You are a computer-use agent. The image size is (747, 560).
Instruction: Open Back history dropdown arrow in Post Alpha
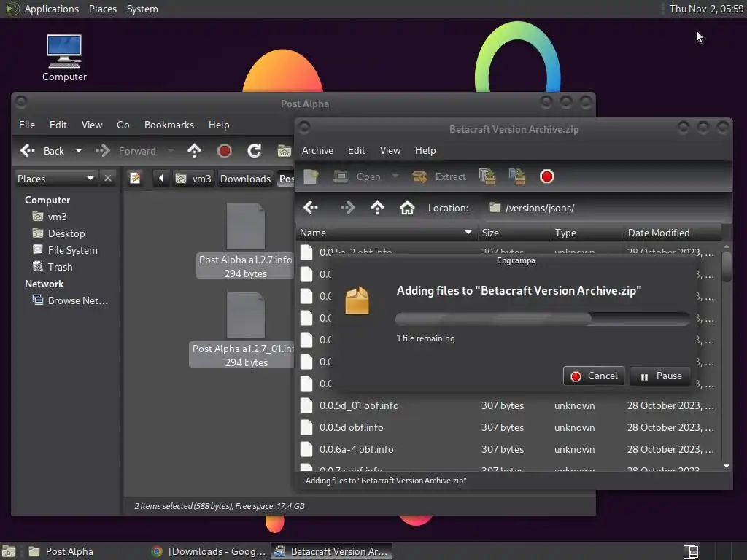[79, 151]
